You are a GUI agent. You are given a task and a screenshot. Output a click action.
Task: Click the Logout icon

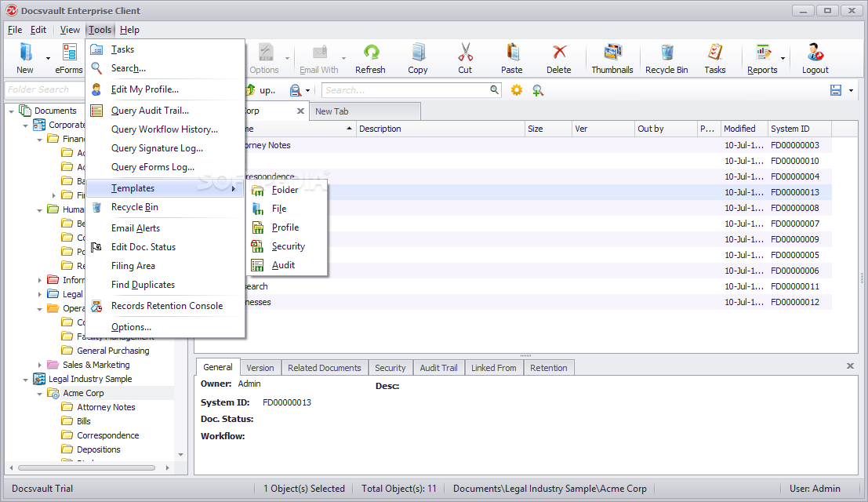pos(815,52)
